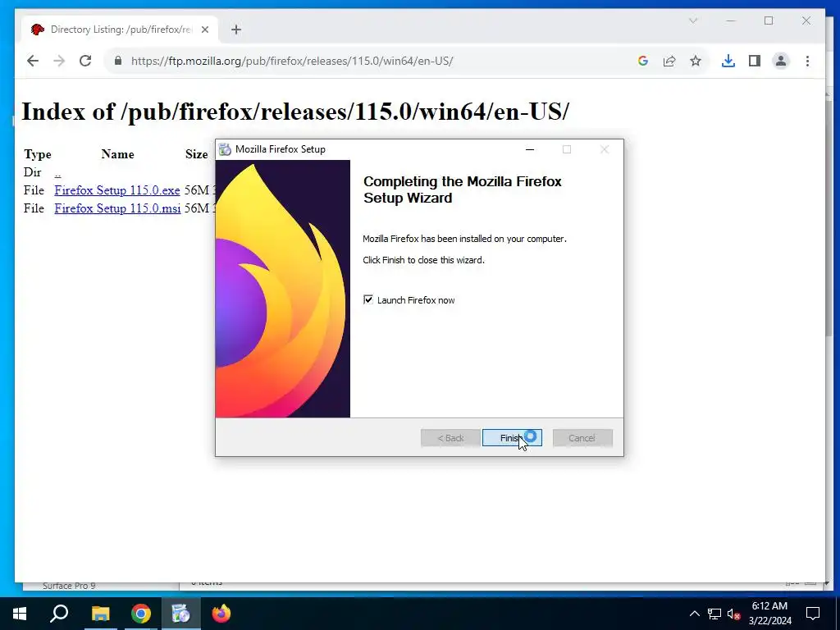840x630 pixels.
Task: Reload the directory listing page
Action: point(85,61)
